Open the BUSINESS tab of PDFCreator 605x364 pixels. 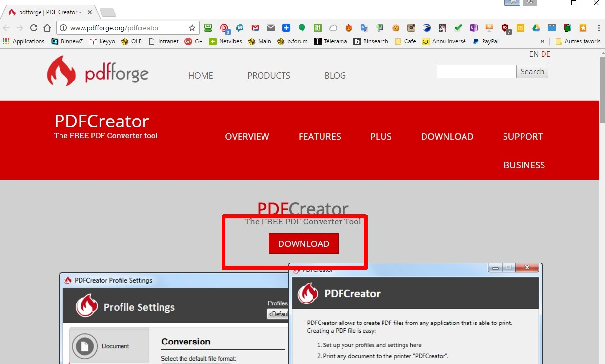click(x=524, y=165)
